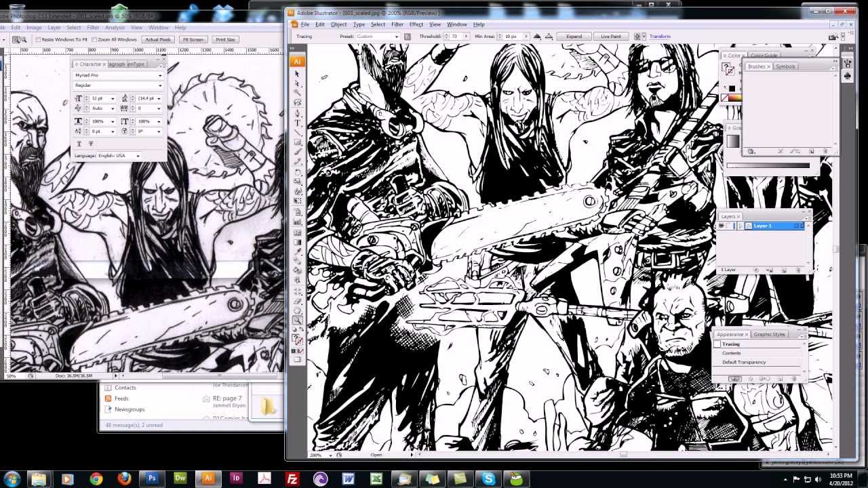Click the Illustrator Ai logo above toolbar
Viewport: 868px width, 488px height.
[x=297, y=61]
